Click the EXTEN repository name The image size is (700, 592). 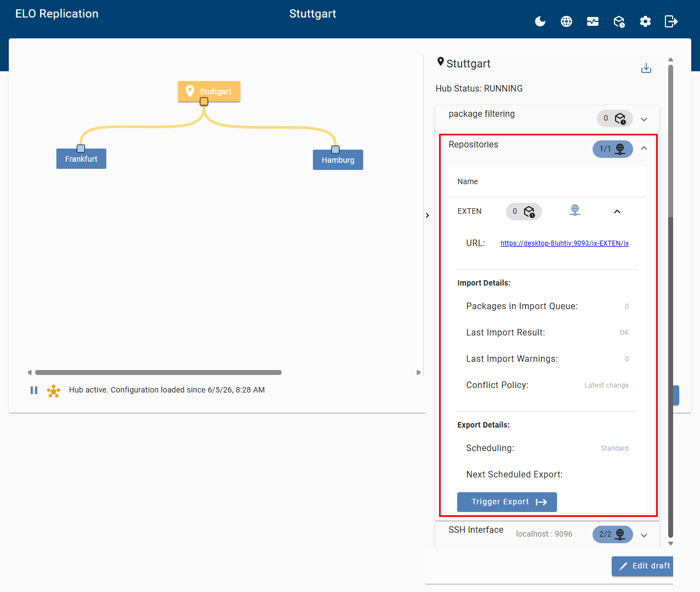pos(469,212)
